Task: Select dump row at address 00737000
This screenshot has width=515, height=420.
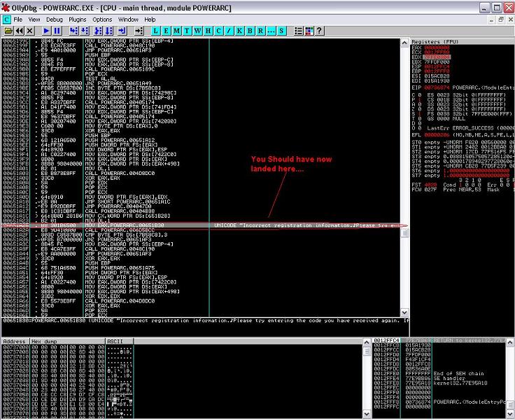Action: tap(67, 348)
